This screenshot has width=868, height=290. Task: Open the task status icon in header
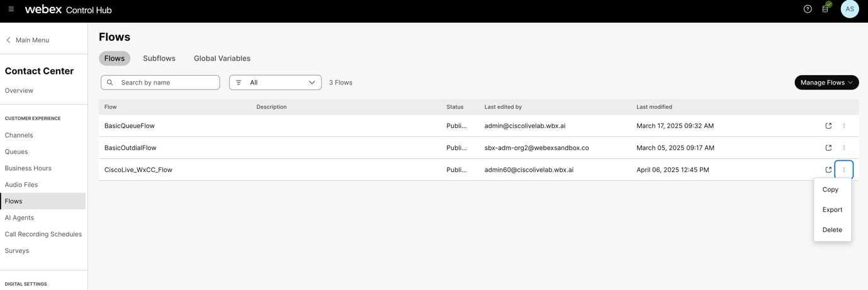(826, 9)
